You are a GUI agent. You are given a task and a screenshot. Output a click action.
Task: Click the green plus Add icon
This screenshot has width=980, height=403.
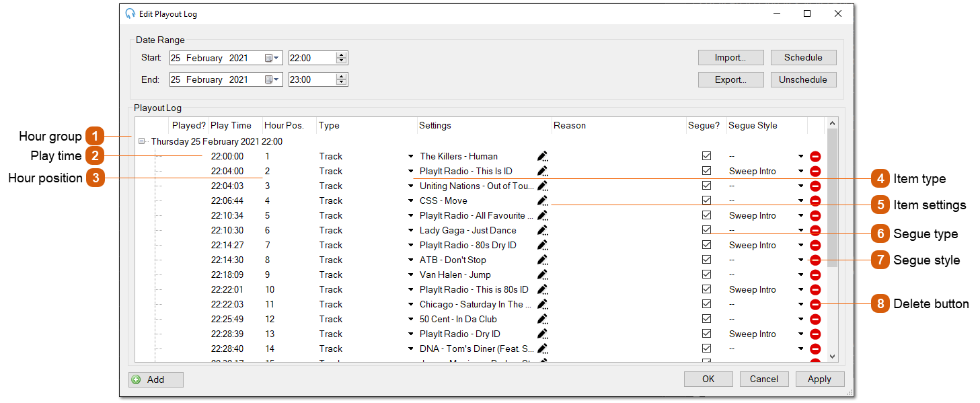pyautogui.click(x=139, y=379)
